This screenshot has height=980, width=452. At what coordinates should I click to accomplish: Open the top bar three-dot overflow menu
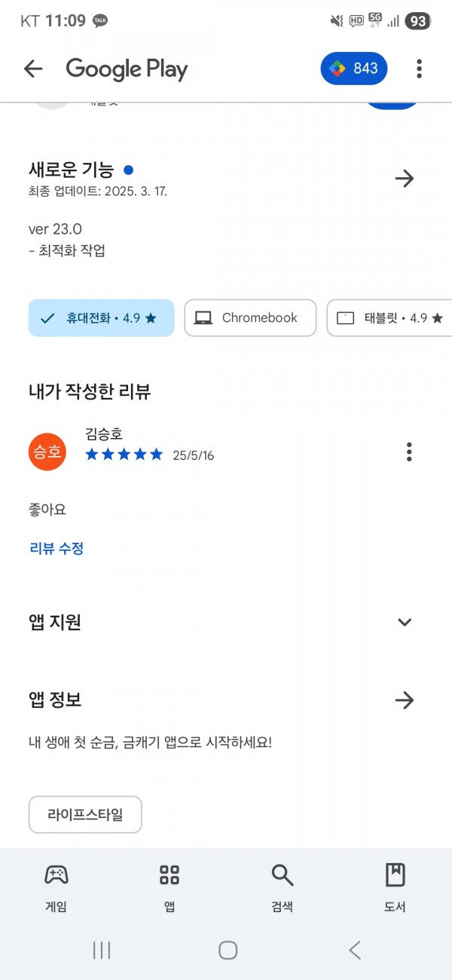click(419, 69)
